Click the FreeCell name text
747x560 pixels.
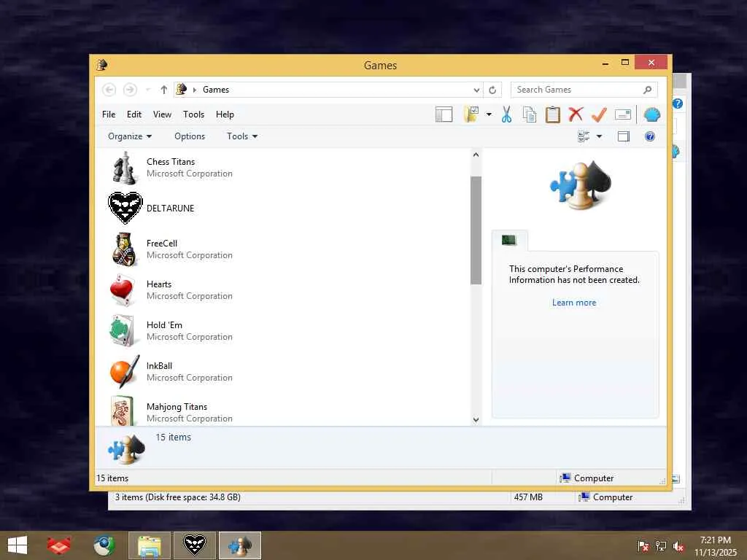pyautogui.click(x=161, y=244)
